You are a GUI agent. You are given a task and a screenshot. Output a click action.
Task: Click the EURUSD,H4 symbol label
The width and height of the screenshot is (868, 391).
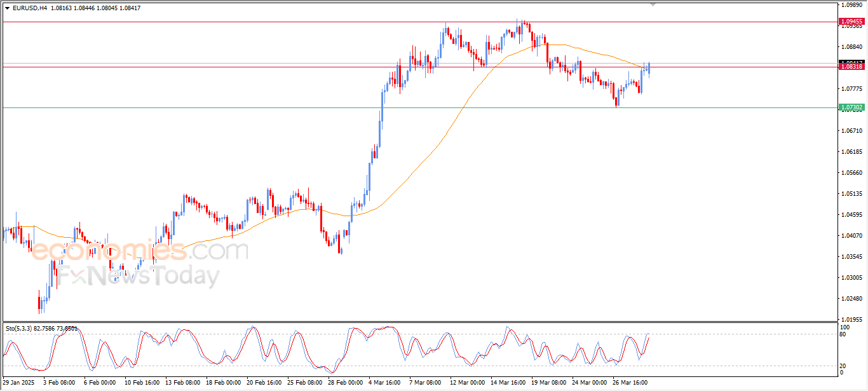click(29, 8)
